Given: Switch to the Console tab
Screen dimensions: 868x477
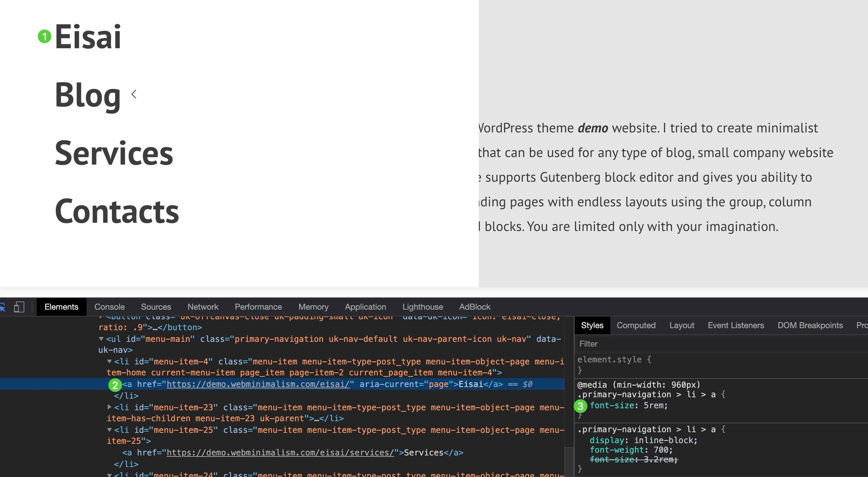Looking at the screenshot, I should click(x=110, y=307).
